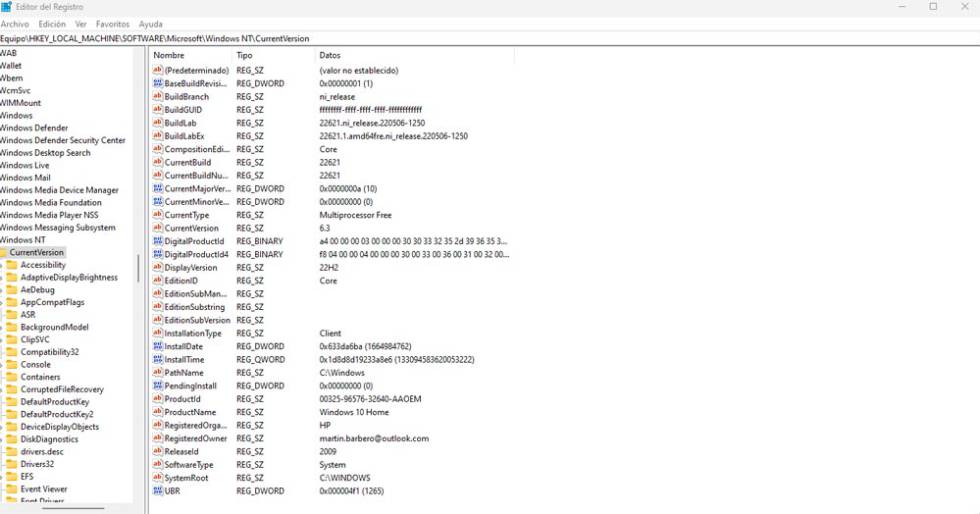Click the RegisteredOwner string value icon

coord(158,438)
